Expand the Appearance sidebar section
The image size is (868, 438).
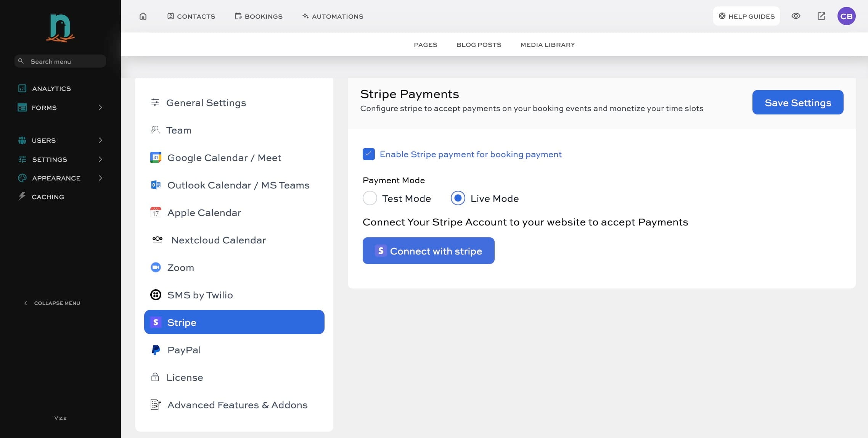[60, 178]
